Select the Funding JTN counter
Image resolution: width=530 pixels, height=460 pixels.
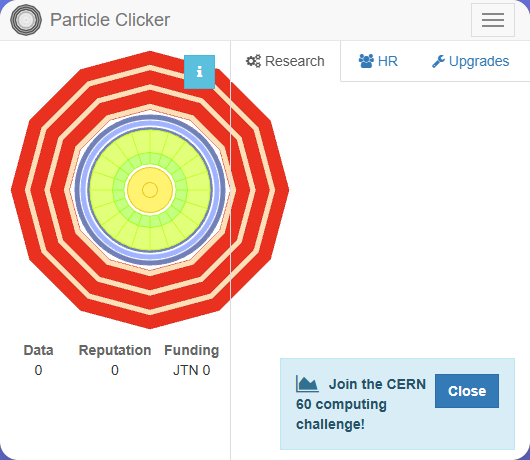pyautogui.click(x=192, y=370)
